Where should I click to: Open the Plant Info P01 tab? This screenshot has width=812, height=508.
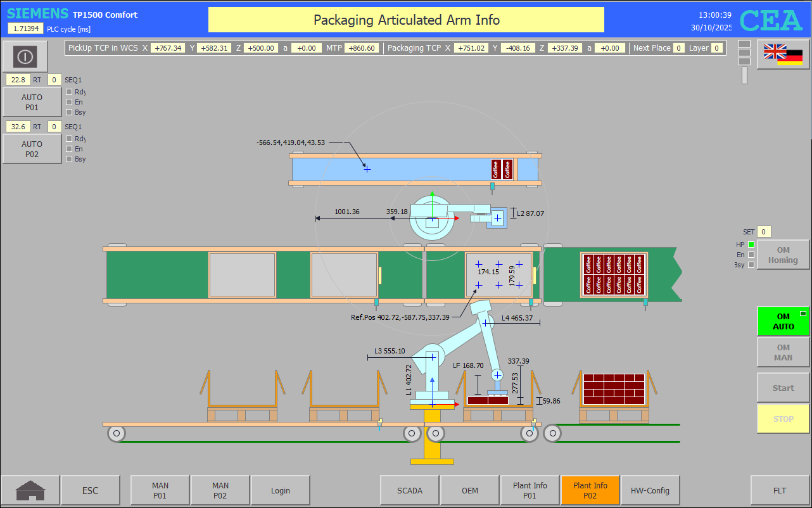[530, 490]
